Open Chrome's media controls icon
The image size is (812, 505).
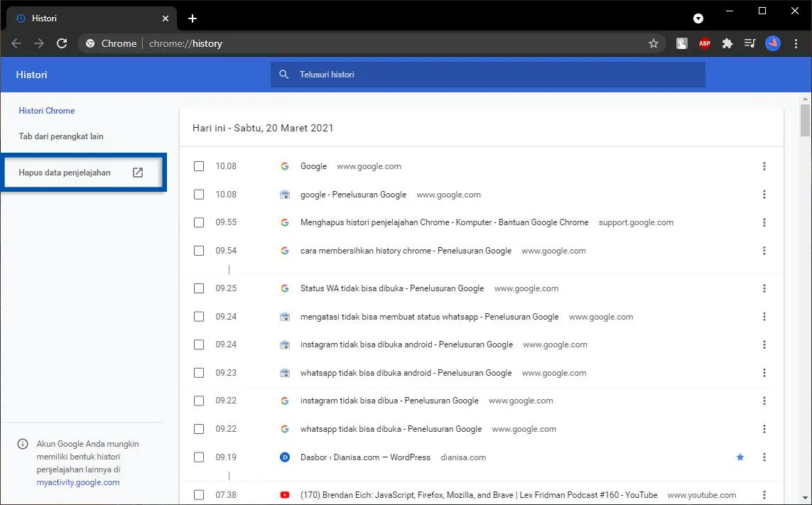(749, 43)
